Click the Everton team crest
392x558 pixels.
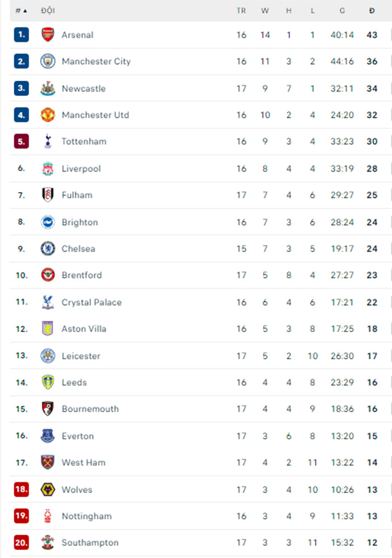pos(48,436)
